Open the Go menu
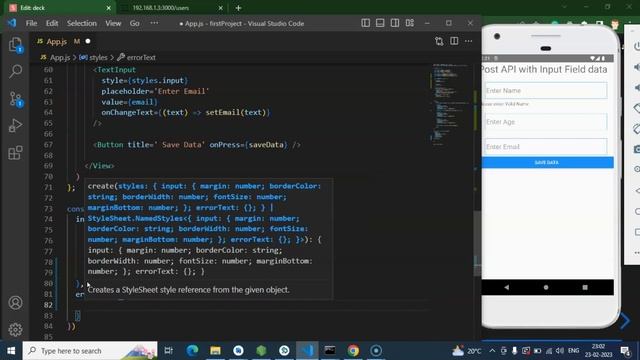Screen dimensions: 640x360 point(135,23)
